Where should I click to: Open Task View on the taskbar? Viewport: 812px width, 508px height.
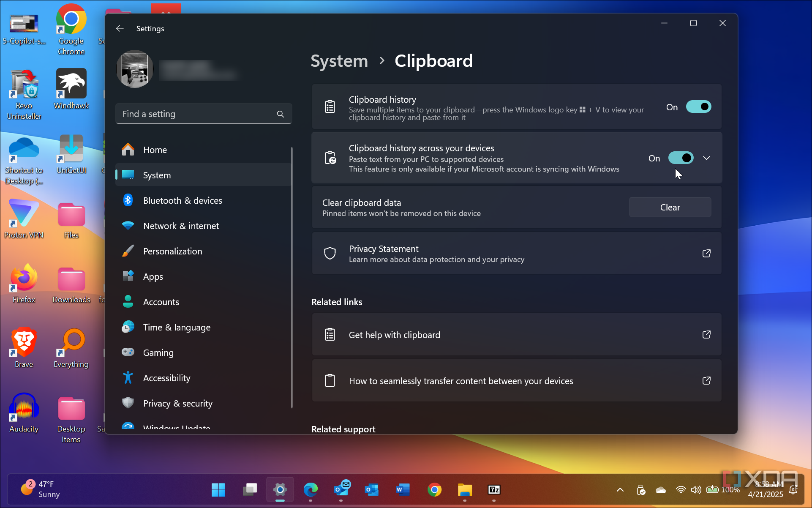coord(249,490)
